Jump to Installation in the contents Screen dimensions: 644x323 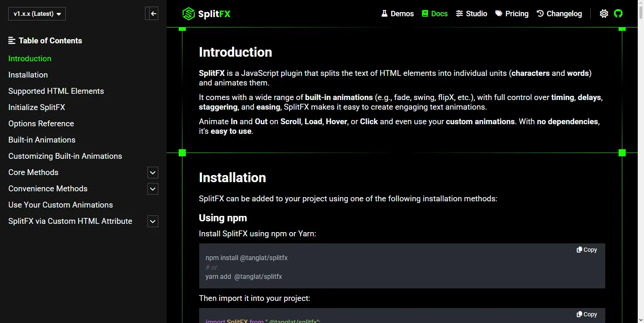pos(28,75)
